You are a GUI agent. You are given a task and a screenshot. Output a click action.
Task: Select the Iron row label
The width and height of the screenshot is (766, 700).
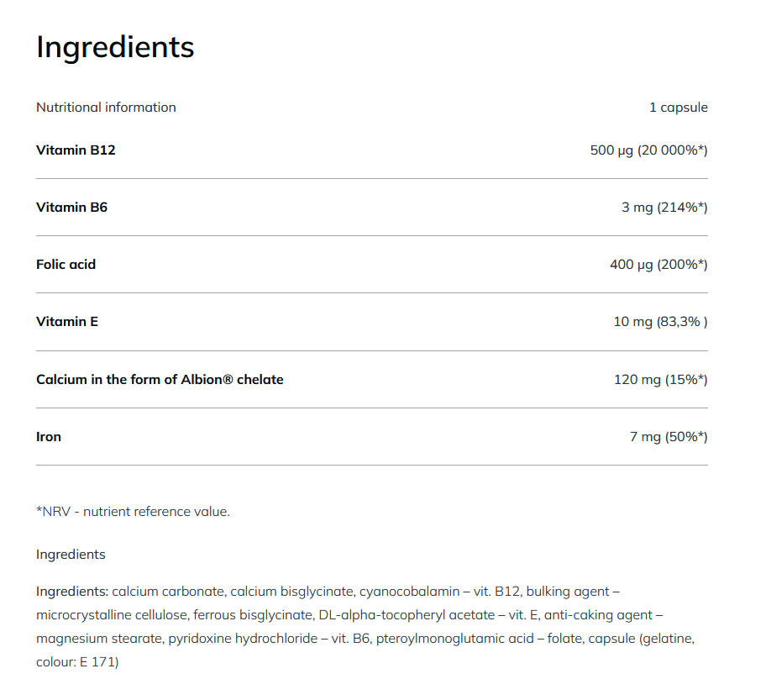coord(49,436)
